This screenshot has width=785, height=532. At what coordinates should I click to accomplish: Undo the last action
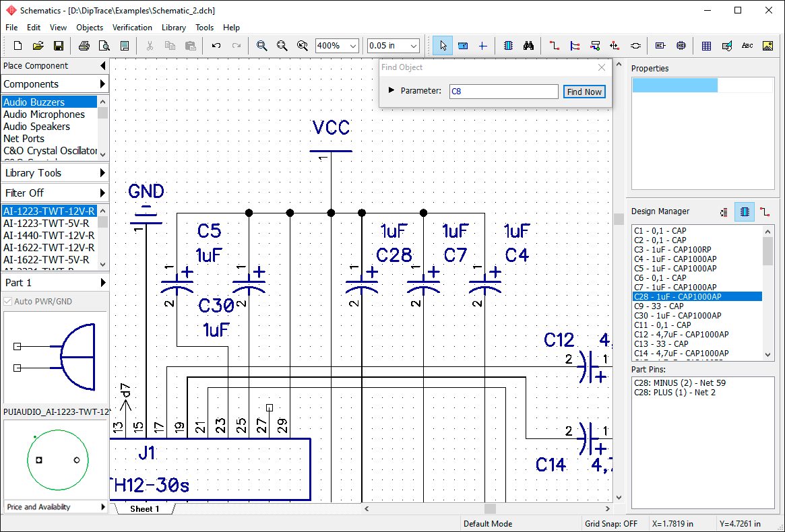216,46
